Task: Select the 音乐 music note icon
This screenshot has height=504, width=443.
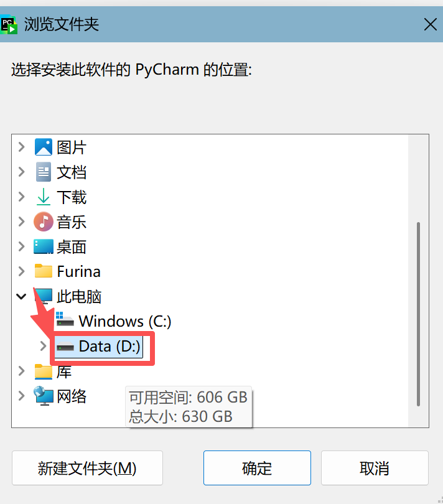Action: pos(44,222)
